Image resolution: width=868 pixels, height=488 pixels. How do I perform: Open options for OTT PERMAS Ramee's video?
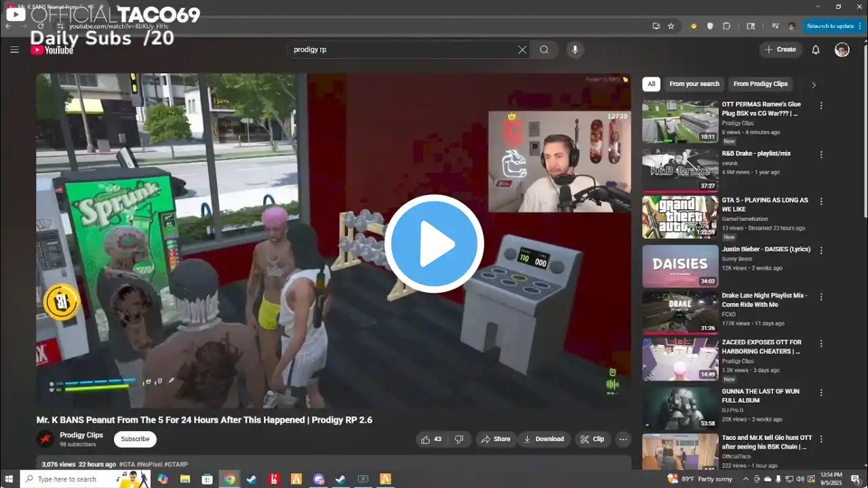click(x=821, y=106)
